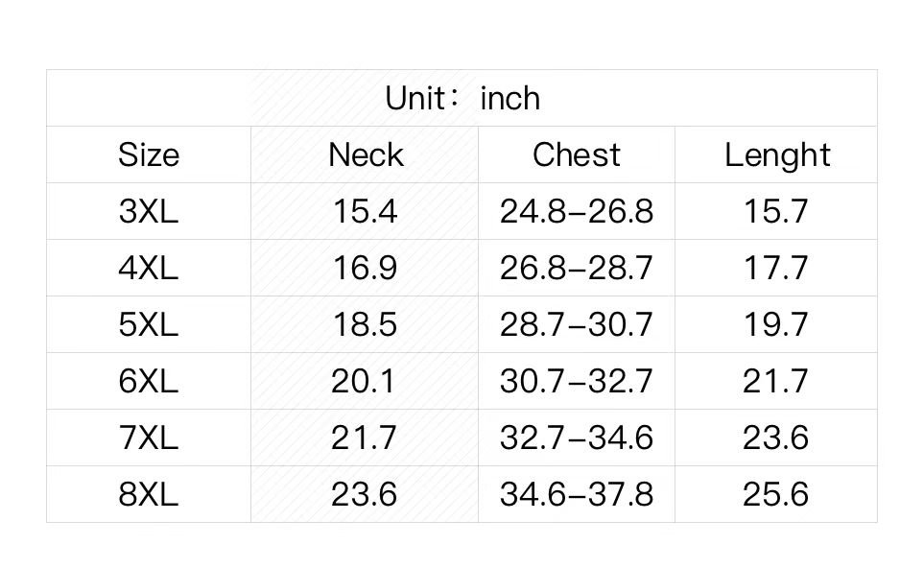Select the 5XL size label

coord(149,324)
